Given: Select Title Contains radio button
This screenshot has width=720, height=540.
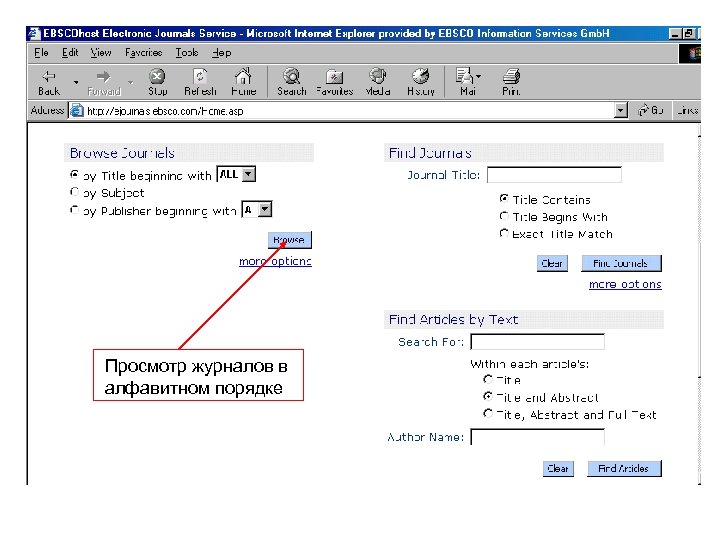Looking at the screenshot, I should click(504, 198).
